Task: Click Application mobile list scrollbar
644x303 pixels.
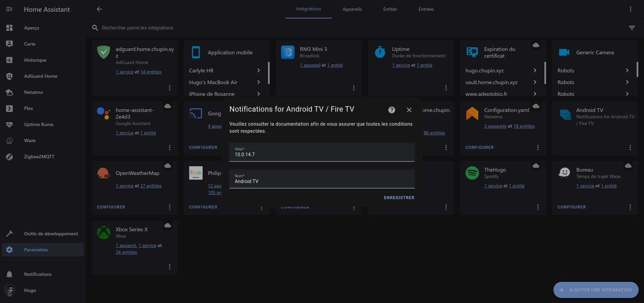Action: tap(269, 73)
